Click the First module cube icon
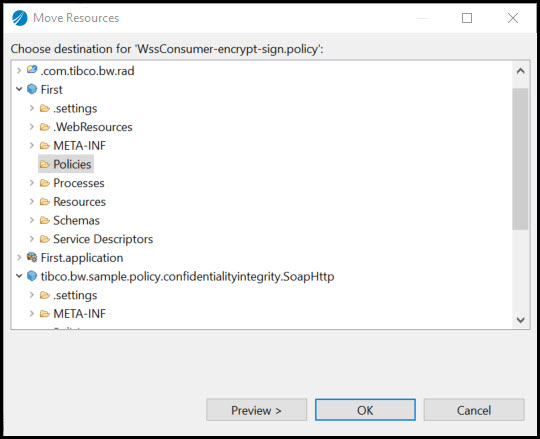The image size is (540, 439). tap(32, 89)
